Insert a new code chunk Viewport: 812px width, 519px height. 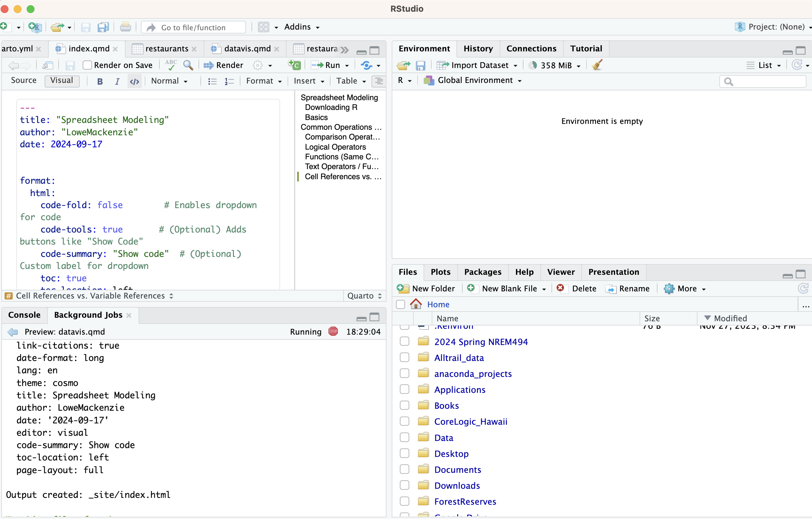294,65
